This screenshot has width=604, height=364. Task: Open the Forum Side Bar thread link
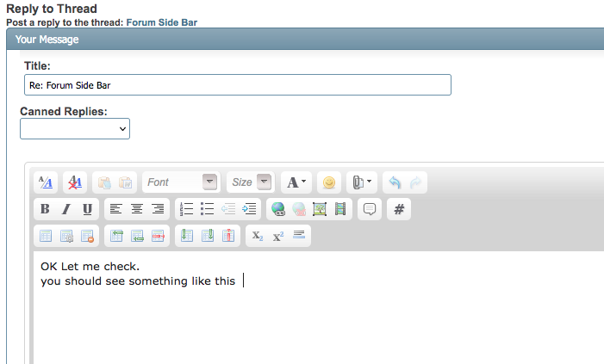point(162,22)
